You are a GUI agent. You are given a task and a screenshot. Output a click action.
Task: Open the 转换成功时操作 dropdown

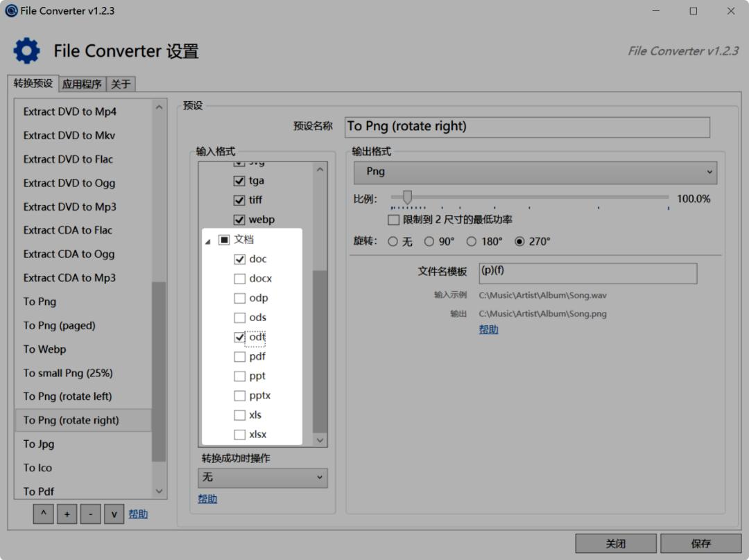pyautogui.click(x=262, y=478)
